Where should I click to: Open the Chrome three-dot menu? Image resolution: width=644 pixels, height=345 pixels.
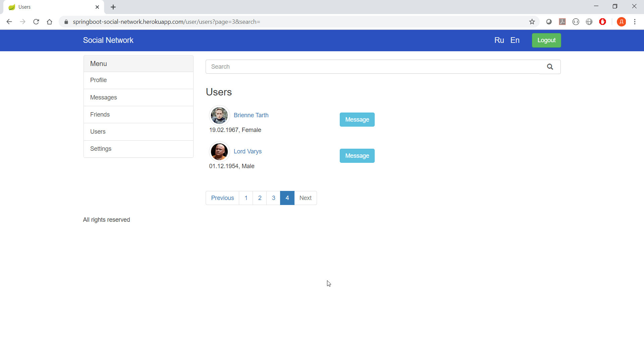point(635,21)
